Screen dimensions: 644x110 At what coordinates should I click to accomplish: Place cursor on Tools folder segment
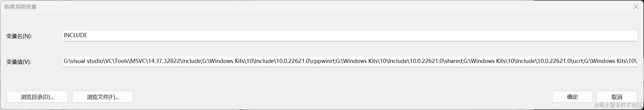(x=121, y=61)
